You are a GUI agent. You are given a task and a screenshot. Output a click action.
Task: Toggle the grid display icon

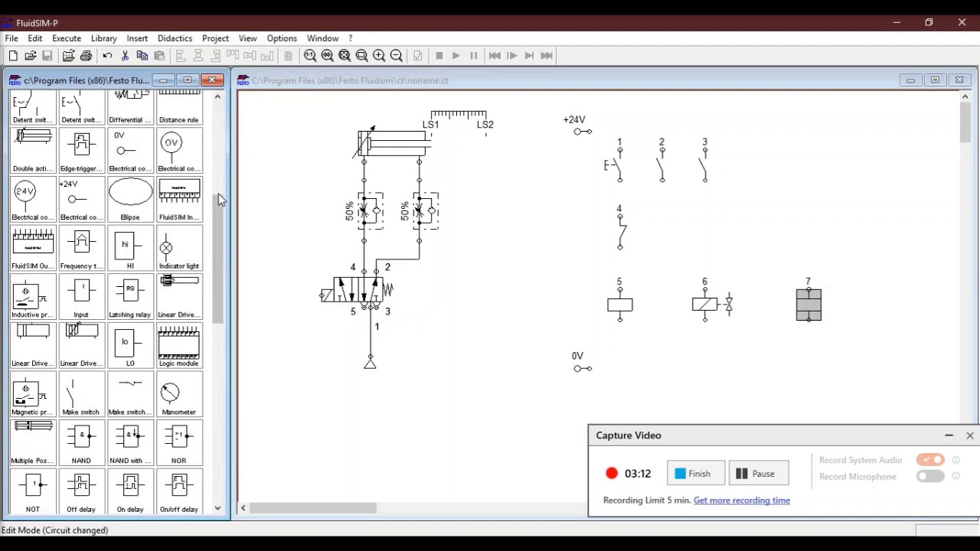[288, 56]
